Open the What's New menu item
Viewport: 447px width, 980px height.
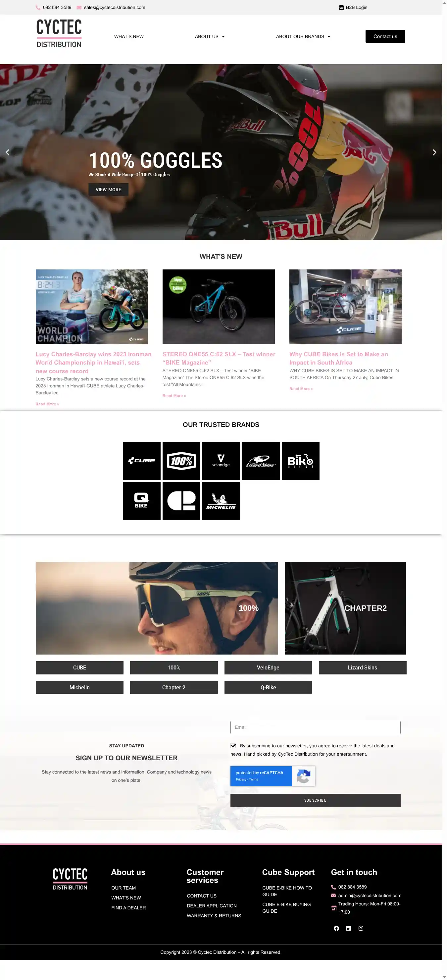click(129, 36)
